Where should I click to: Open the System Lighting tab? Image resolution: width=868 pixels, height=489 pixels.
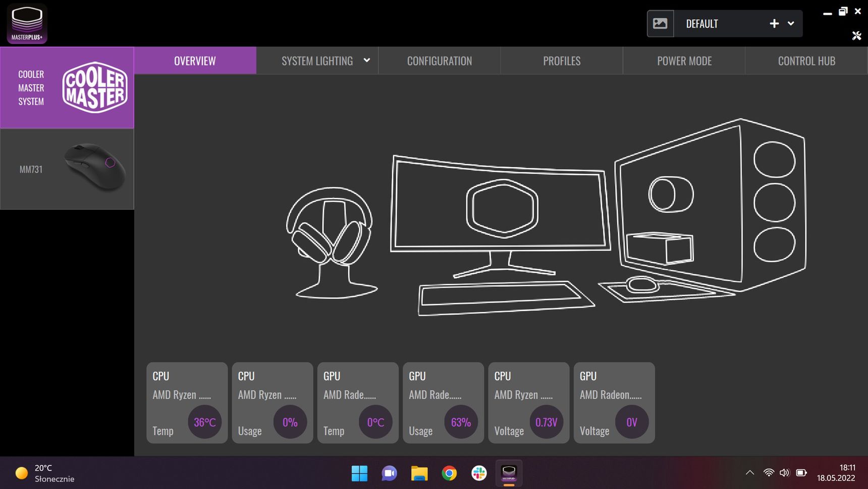pos(317,61)
